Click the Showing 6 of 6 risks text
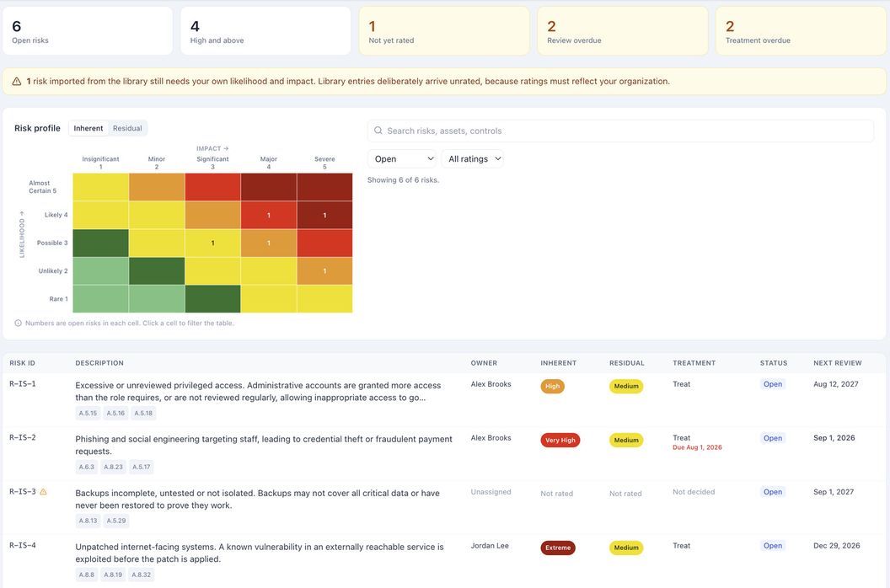 point(403,180)
